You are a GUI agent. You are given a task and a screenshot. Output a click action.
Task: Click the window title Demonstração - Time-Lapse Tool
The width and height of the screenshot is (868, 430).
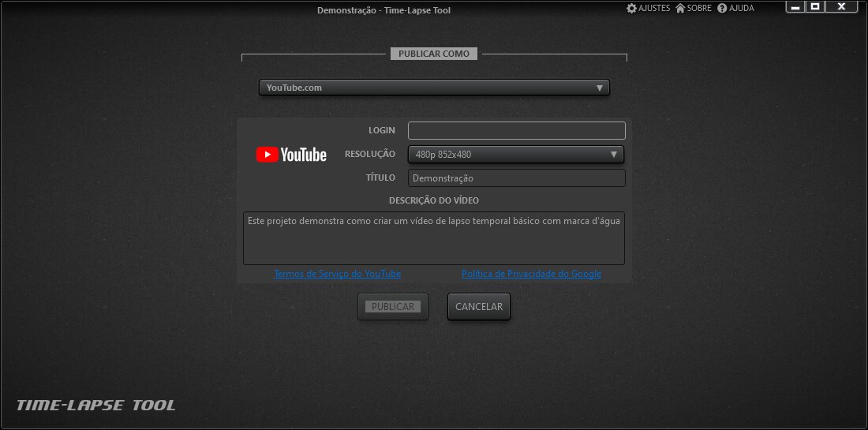click(383, 10)
